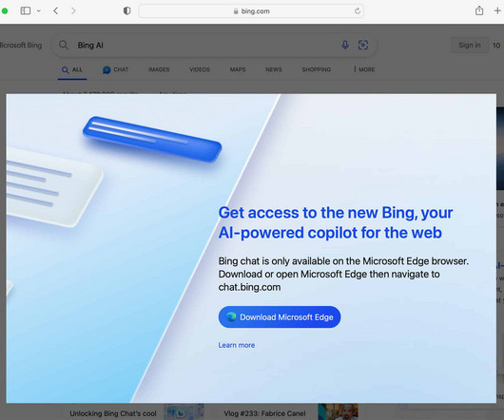Open the privacy shield report icon
Image resolution: width=504 pixels, height=420 pixels.
coord(127,10)
